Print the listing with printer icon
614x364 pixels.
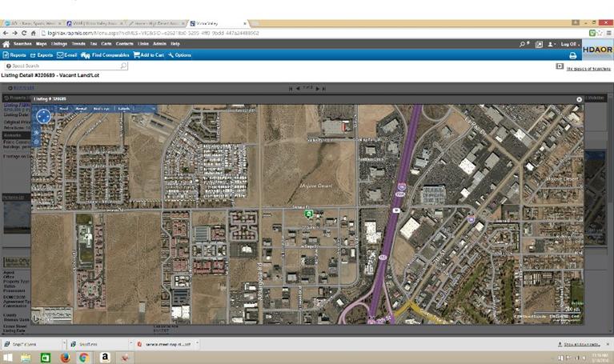pos(572,55)
